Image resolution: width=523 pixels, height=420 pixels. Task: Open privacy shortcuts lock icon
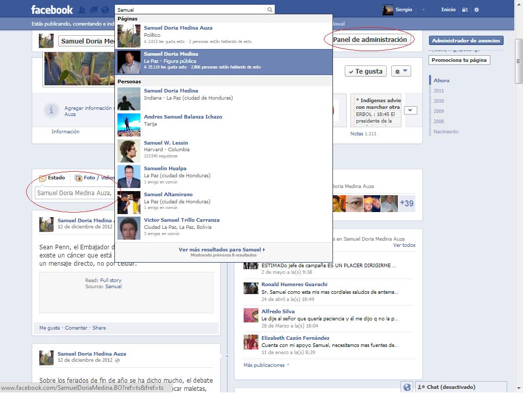point(465,10)
